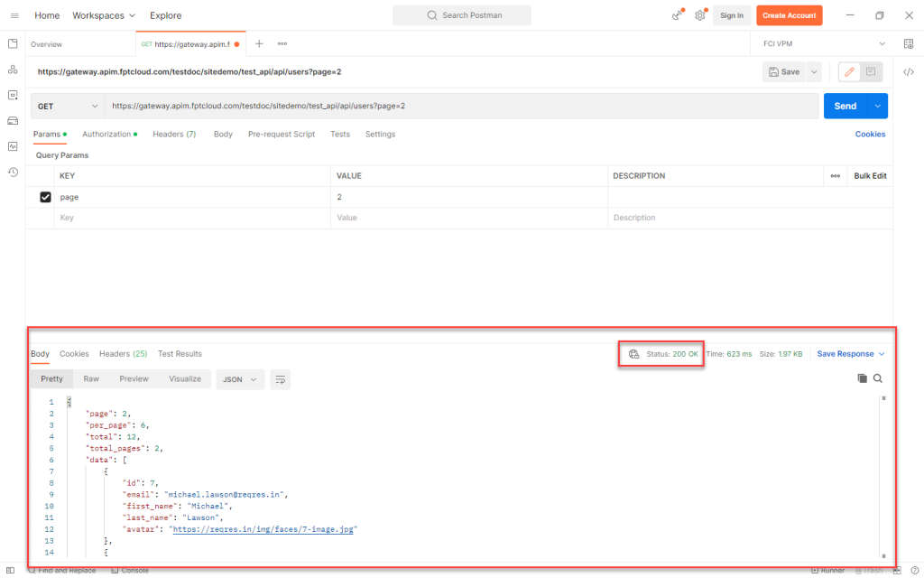Screen dimensions: 924x578
Task: Uncheck the page query parameter
Action: (x=45, y=197)
